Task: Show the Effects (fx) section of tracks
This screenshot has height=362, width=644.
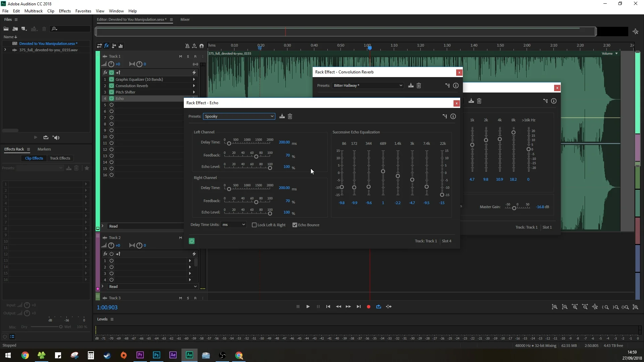Action: (107, 46)
